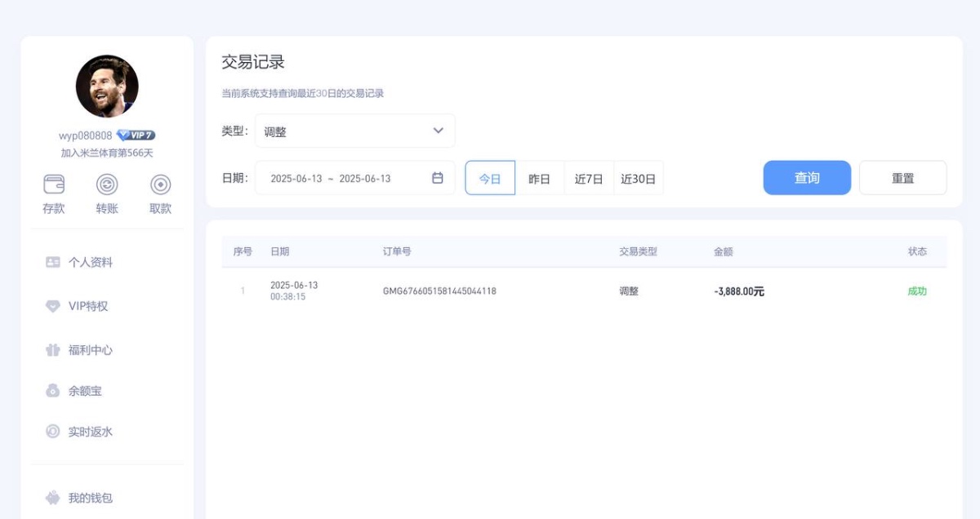Click the 重置 reset button
The height and width of the screenshot is (519, 980).
click(x=903, y=177)
